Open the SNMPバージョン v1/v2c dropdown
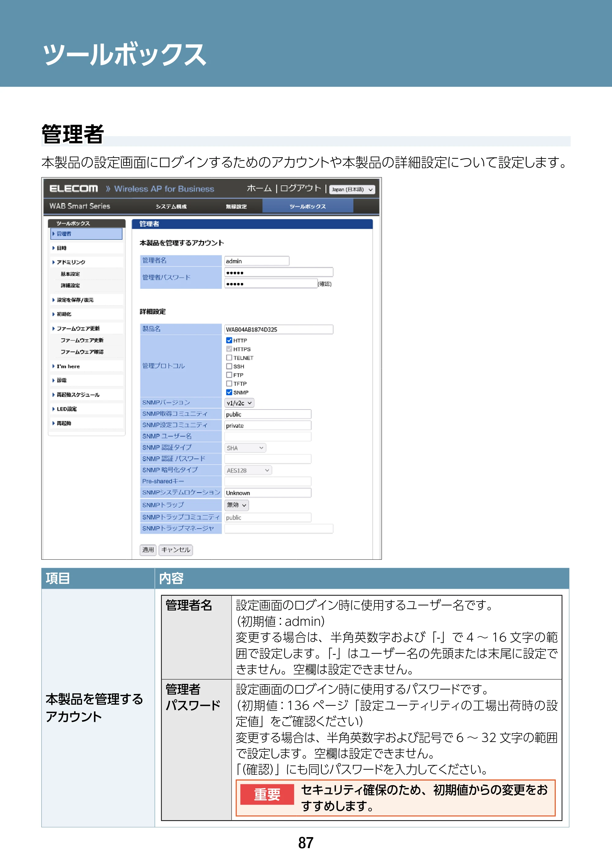Screen dimensions: 612x868 pos(239,403)
